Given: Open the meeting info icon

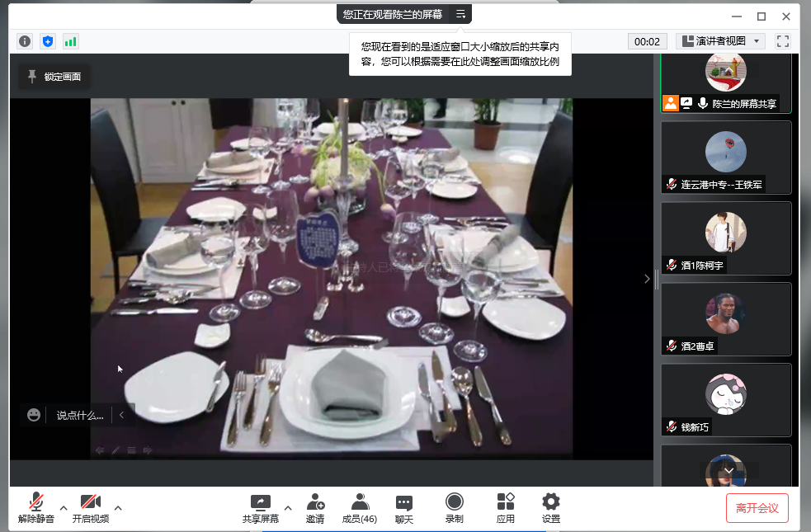Looking at the screenshot, I should coord(25,41).
